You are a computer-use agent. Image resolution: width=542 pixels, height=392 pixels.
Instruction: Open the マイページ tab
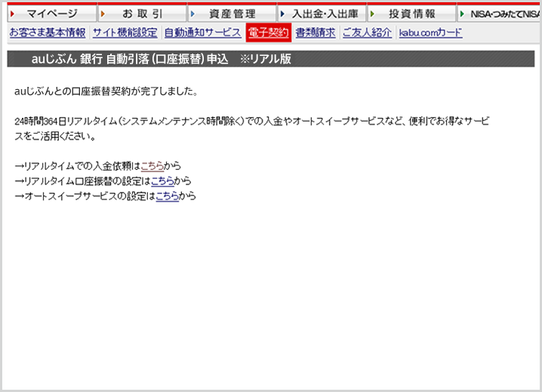[x=52, y=14]
